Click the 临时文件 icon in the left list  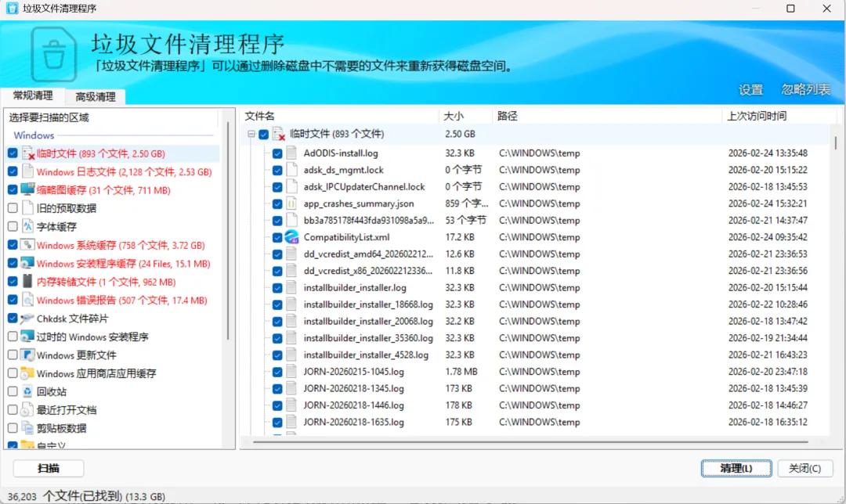(x=28, y=153)
